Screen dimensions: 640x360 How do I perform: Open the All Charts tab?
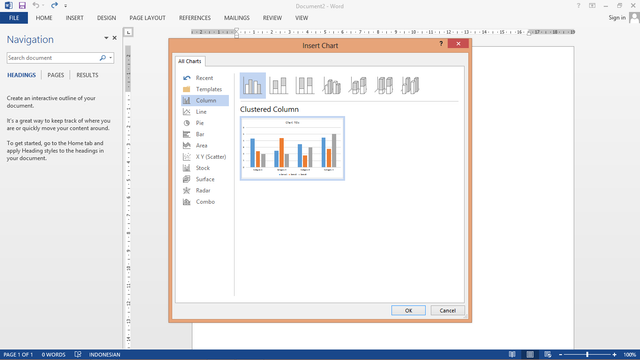point(189,61)
